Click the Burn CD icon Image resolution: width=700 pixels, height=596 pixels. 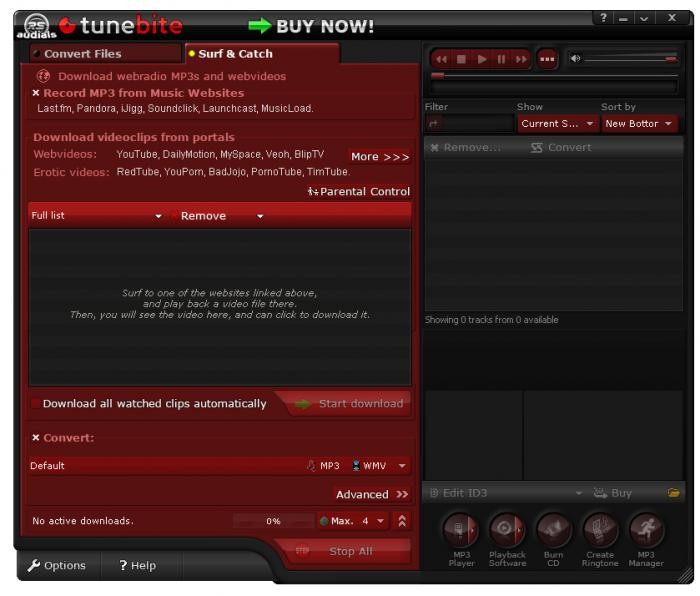(553, 529)
